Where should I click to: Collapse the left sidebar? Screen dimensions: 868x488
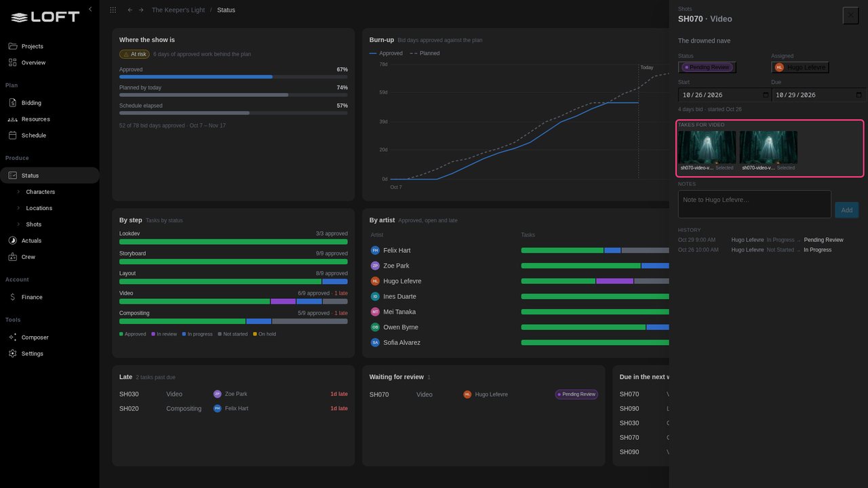(x=90, y=9)
